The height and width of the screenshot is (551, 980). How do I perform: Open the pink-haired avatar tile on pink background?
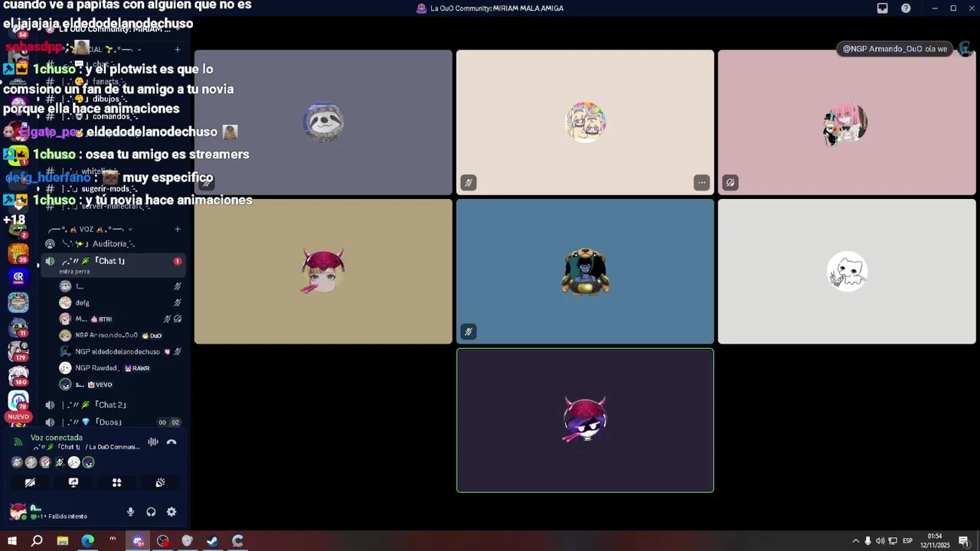coord(847,122)
